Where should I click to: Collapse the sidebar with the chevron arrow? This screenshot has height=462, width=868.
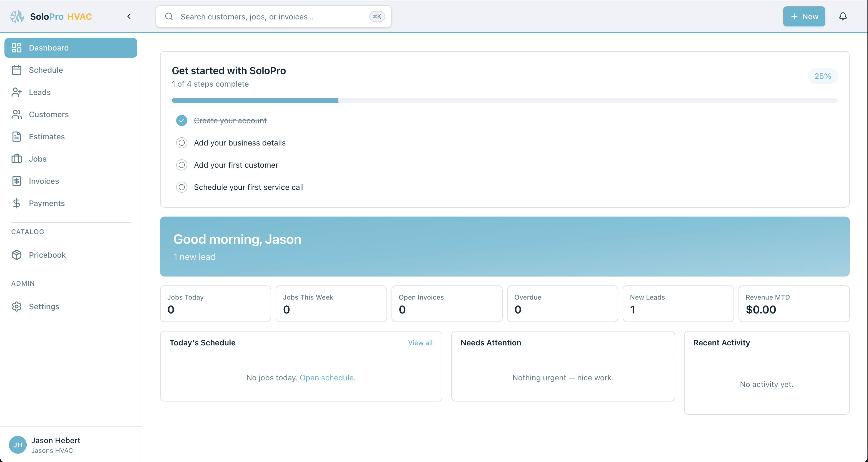pos(129,16)
